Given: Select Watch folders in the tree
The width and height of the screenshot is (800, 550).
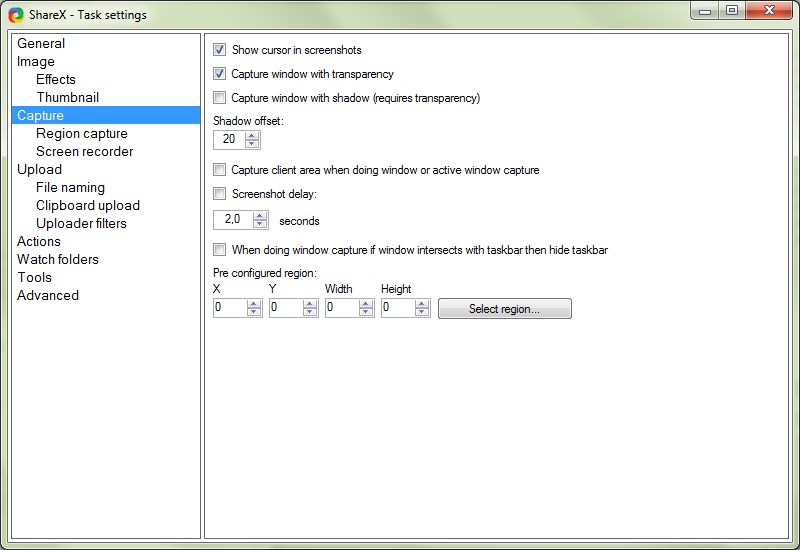Looking at the screenshot, I should pyautogui.click(x=58, y=259).
